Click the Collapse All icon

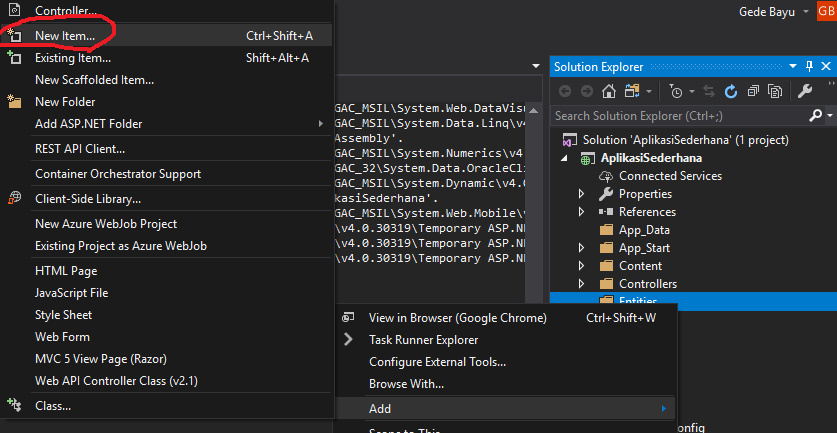pyautogui.click(x=753, y=91)
